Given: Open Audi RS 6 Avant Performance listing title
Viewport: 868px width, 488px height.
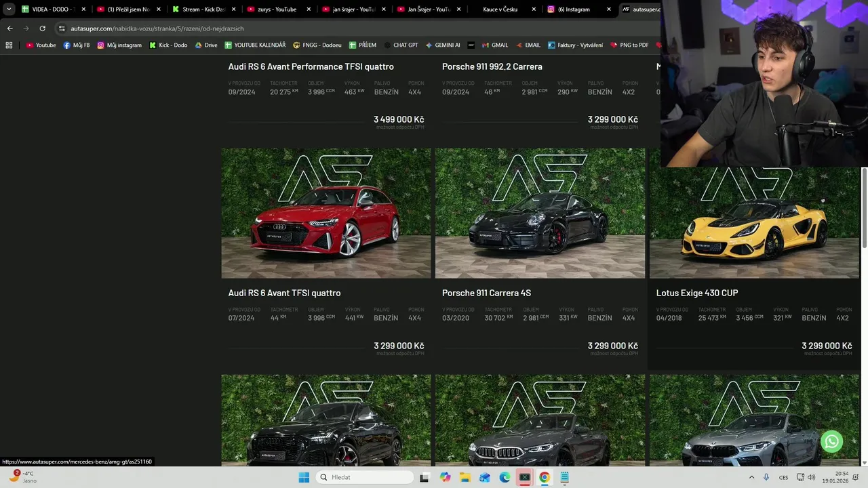Looking at the screenshot, I should pos(311,66).
